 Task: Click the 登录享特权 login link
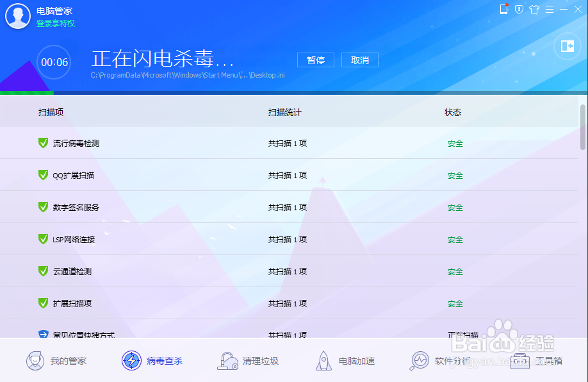click(56, 23)
